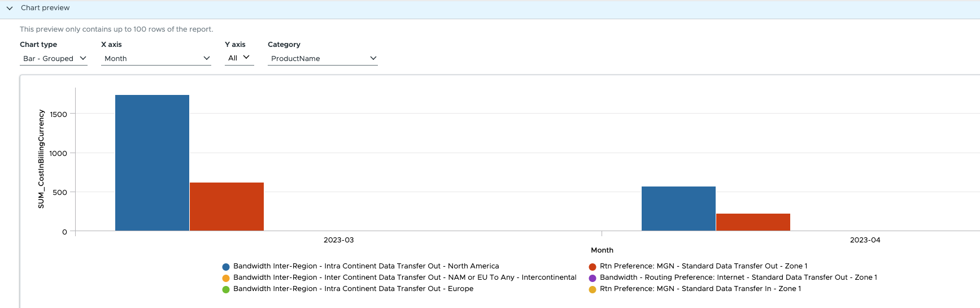
Task: Toggle the NAM or EU Intercontinental legend label
Action: [x=404, y=277]
